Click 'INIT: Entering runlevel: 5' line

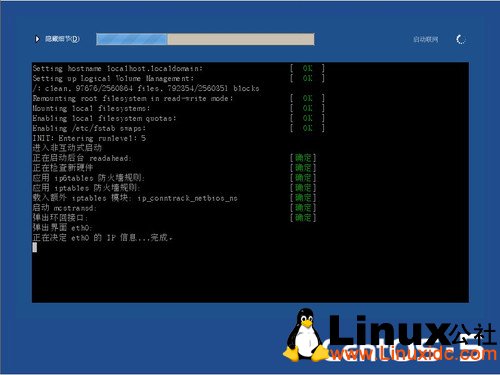click(89, 138)
